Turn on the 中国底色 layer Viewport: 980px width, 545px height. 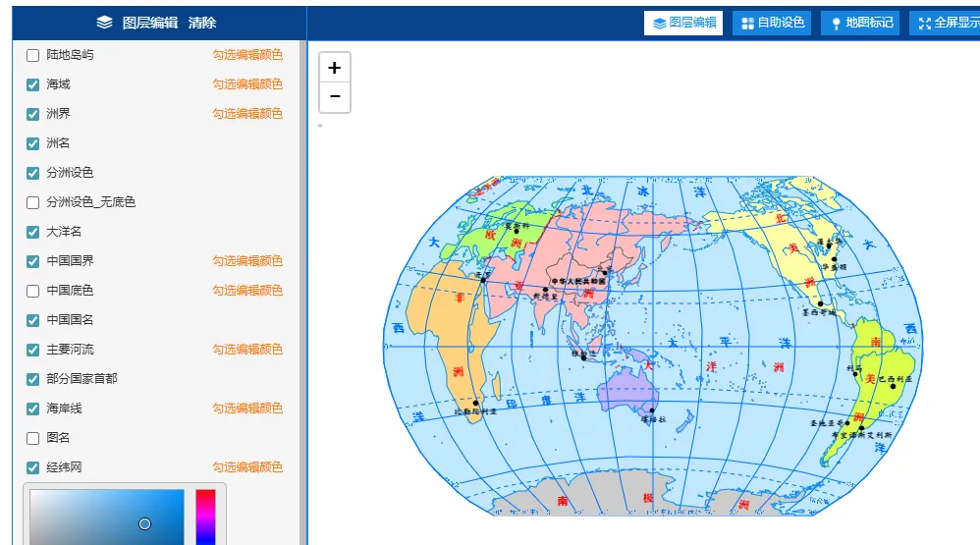coord(33,292)
